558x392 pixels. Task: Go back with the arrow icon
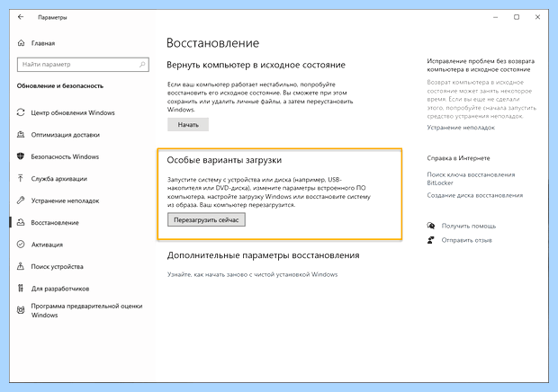21,17
